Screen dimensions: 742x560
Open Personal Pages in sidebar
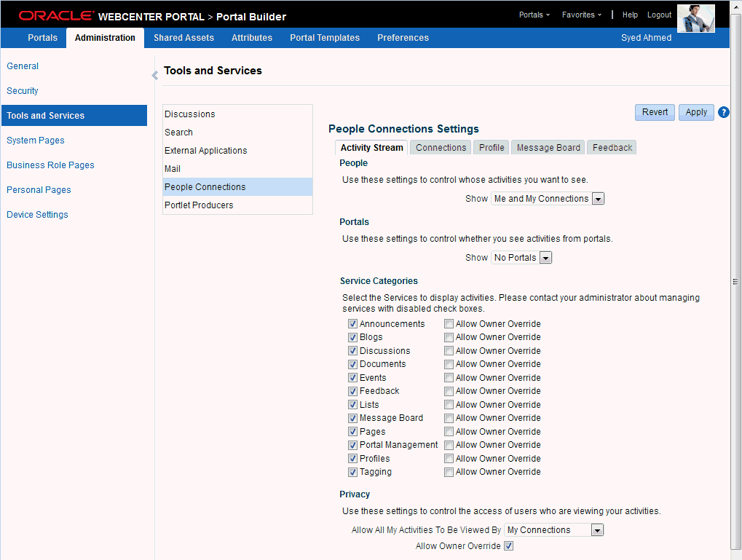[x=39, y=190]
